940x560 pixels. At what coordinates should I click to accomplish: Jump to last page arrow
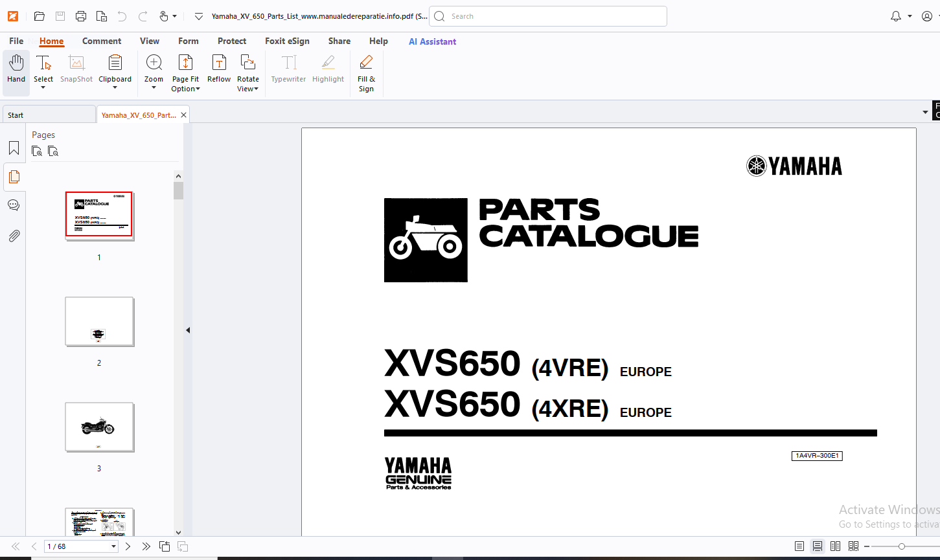click(146, 546)
